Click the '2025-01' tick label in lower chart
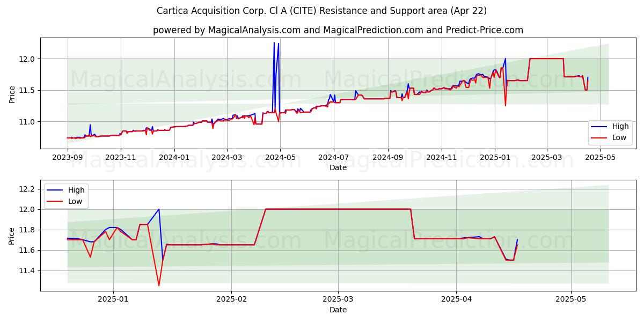The height and width of the screenshot is (322, 644). click(x=113, y=300)
